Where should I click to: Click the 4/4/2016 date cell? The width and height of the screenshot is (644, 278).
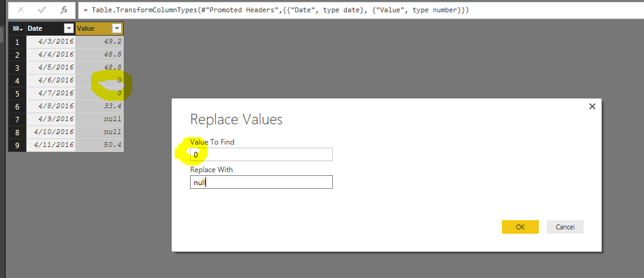click(x=50, y=55)
